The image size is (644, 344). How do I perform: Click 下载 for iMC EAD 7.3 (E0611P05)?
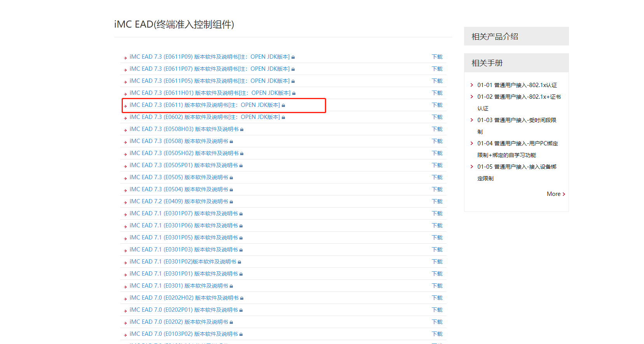pyautogui.click(x=437, y=81)
